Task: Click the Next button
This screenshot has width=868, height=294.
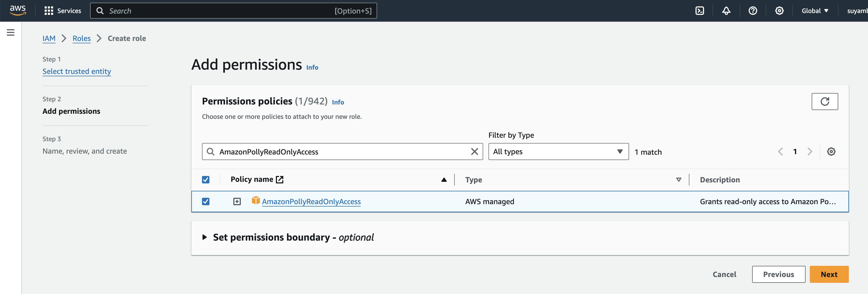Action: tap(829, 274)
